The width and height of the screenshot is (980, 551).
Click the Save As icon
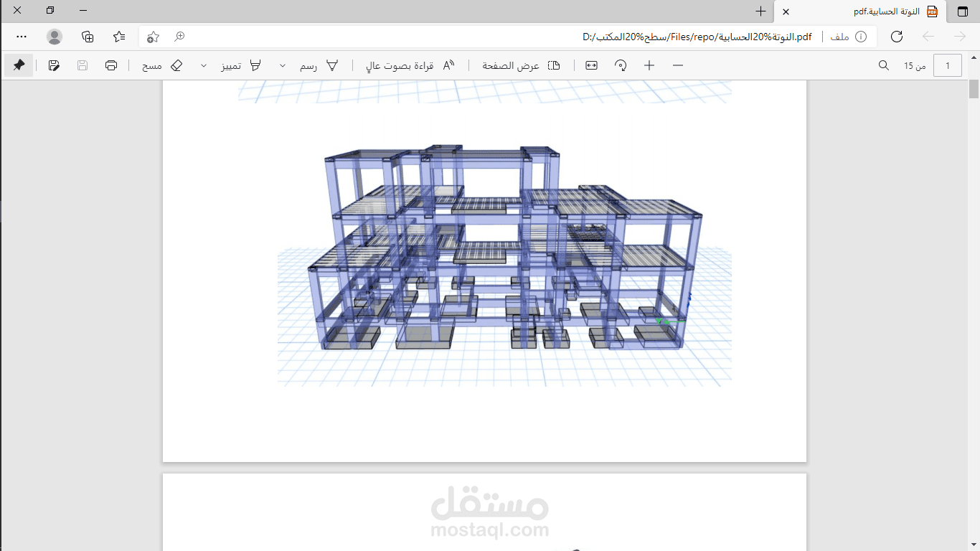click(54, 65)
